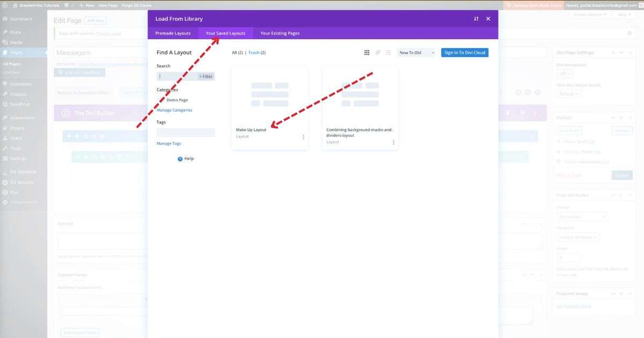Click the + Filter button
Viewport: 644px width, 338px height.
pos(206,76)
